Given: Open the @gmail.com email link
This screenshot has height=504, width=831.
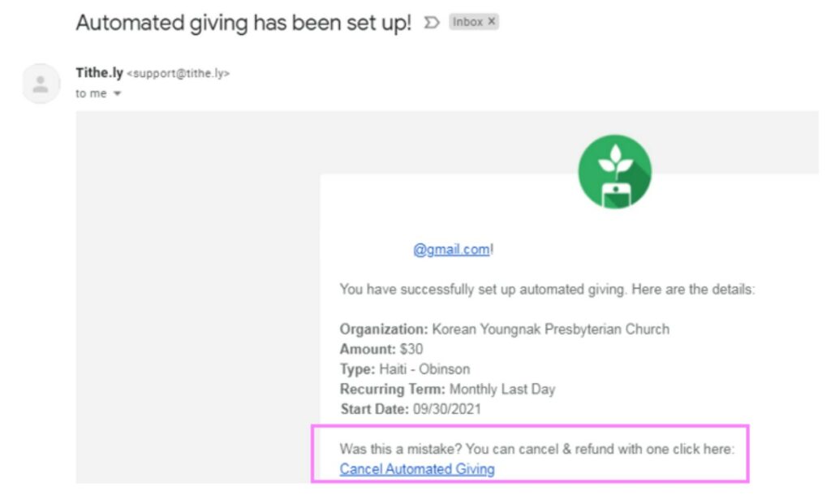Looking at the screenshot, I should (451, 249).
